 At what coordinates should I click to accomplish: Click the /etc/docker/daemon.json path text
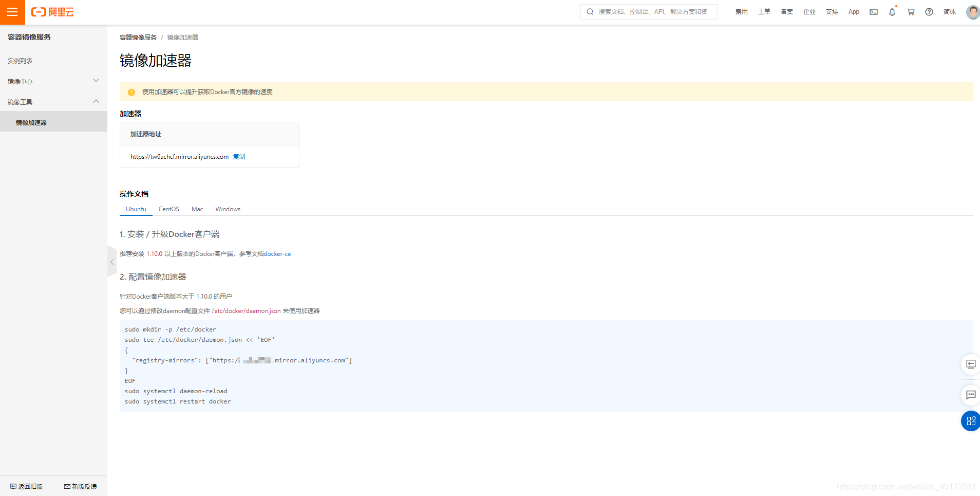pos(246,311)
